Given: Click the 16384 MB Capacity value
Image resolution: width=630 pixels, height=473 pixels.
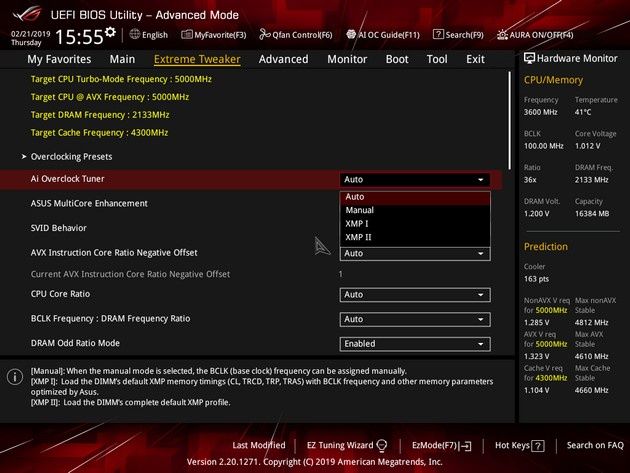Looking at the screenshot, I should tap(592, 214).
